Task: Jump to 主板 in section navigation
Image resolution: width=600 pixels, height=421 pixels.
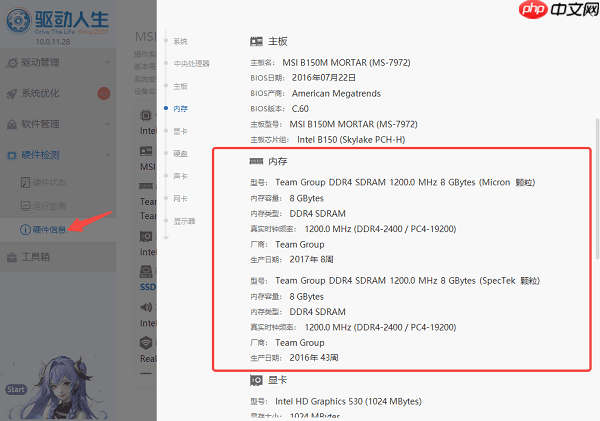Action: [x=180, y=86]
